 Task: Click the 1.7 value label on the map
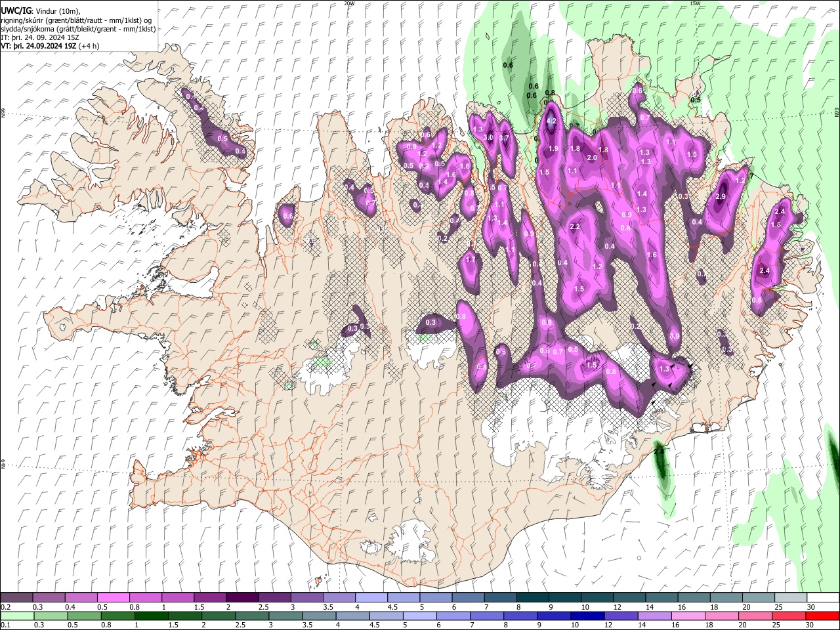click(x=470, y=260)
